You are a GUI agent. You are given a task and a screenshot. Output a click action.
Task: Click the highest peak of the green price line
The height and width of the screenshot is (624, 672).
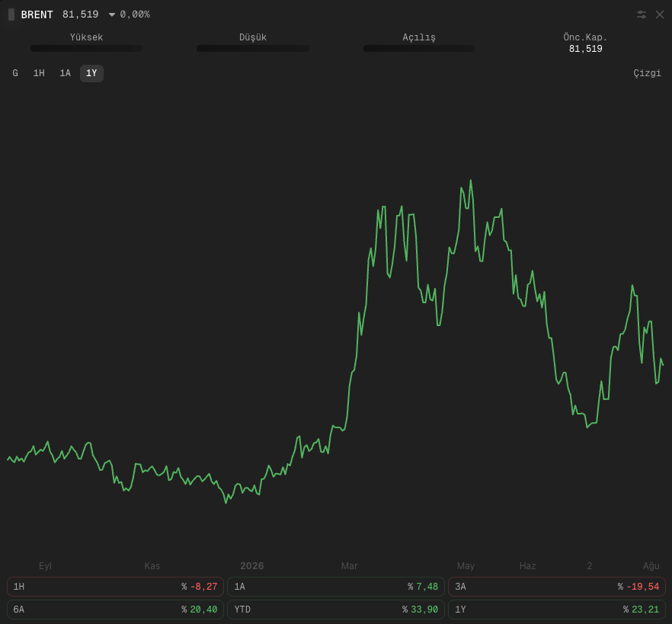tap(471, 181)
